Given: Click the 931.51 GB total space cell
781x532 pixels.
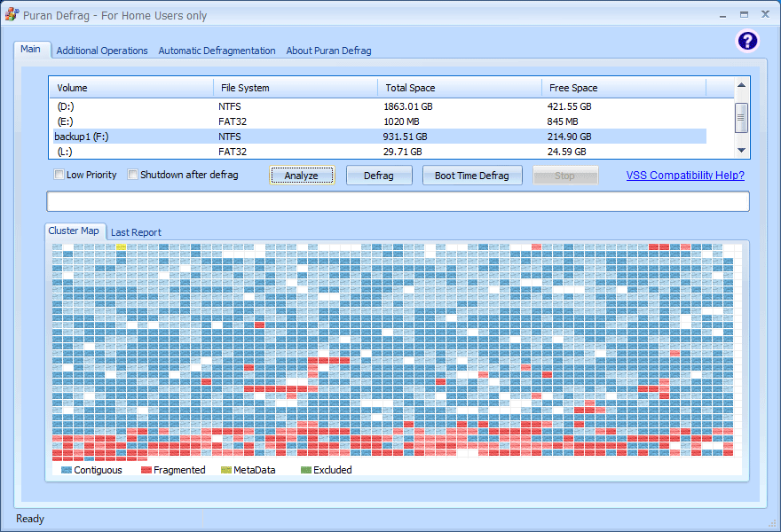Looking at the screenshot, I should pyautogui.click(x=405, y=137).
